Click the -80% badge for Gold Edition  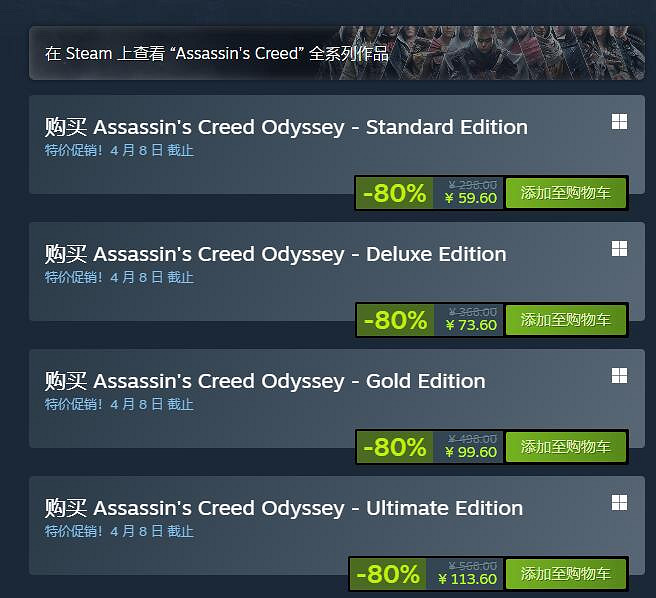394,447
